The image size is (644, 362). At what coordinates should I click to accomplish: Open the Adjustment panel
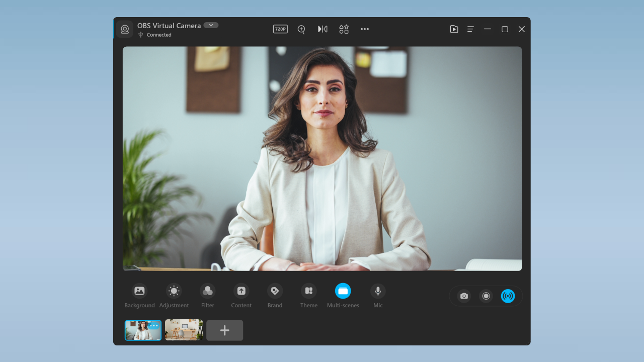click(x=174, y=291)
